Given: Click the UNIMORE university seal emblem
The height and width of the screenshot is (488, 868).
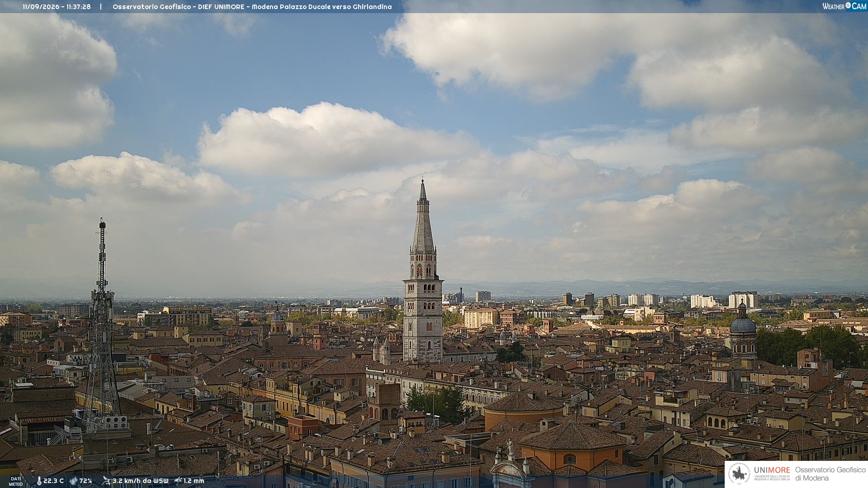Looking at the screenshot, I should point(739,474).
